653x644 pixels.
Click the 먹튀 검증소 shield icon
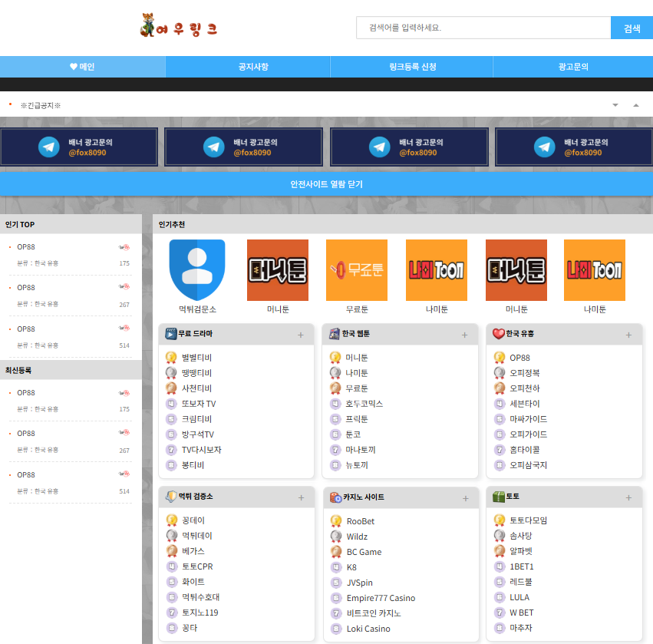click(x=171, y=496)
